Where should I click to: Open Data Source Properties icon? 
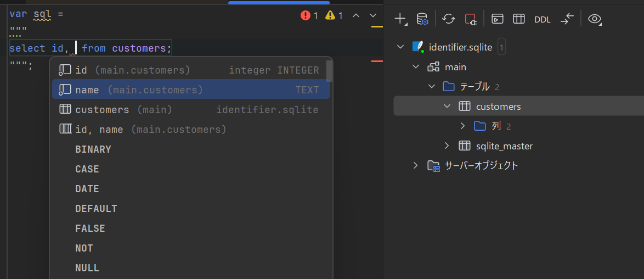point(422,19)
